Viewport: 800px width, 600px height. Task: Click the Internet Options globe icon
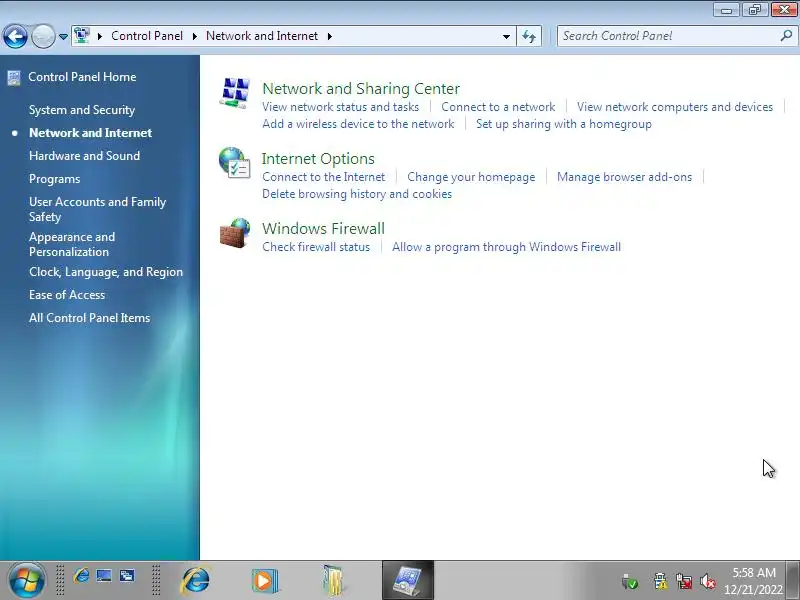pyautogui.click(x=235, y=163)
